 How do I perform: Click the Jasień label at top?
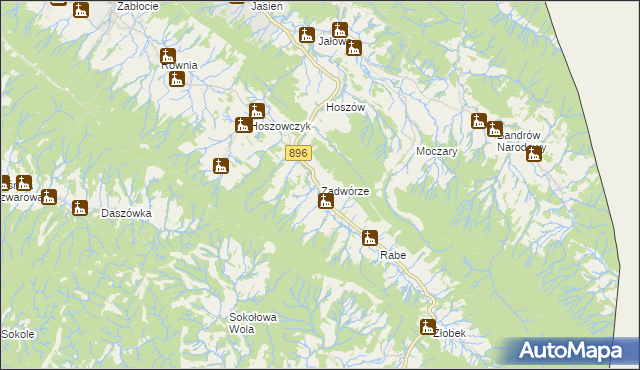[x=267, y=6]
